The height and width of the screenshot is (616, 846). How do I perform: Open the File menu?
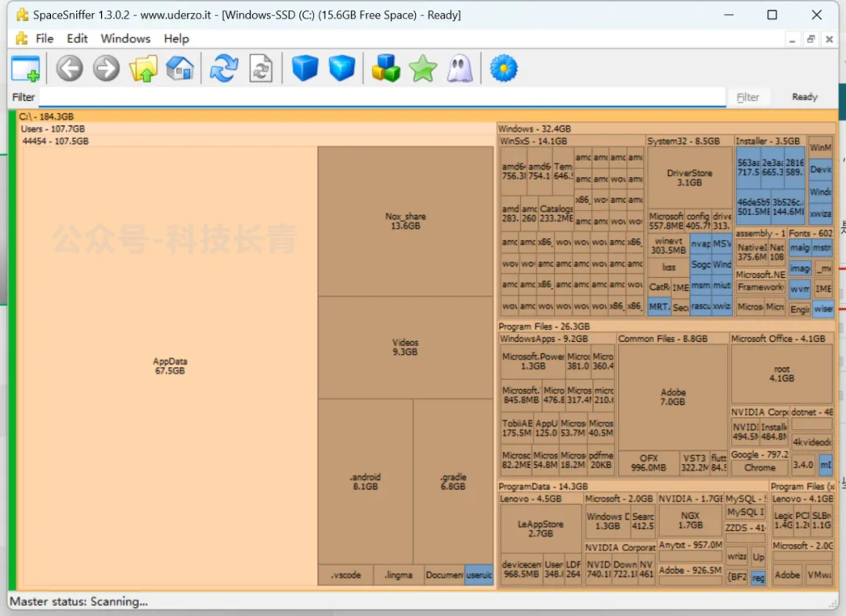[45, 38]
